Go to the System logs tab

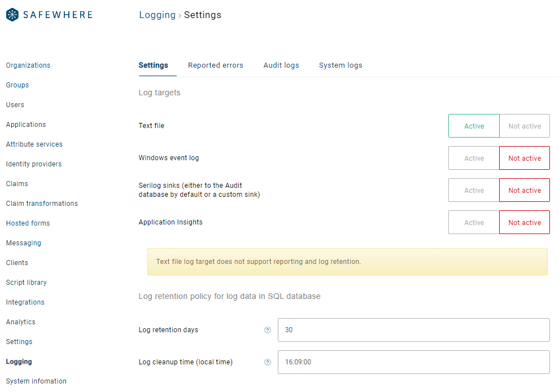(340, 65)
